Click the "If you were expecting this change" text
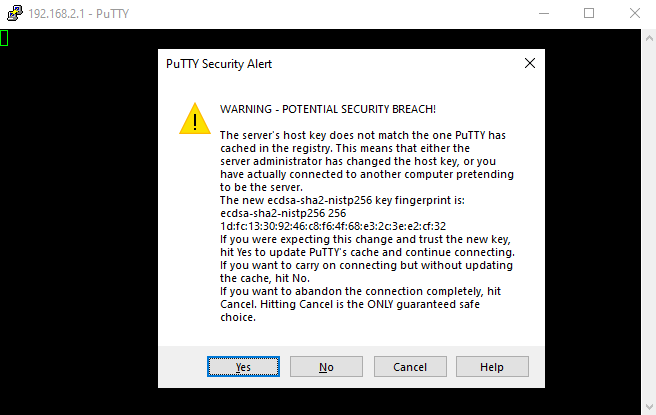 (365, 240)
